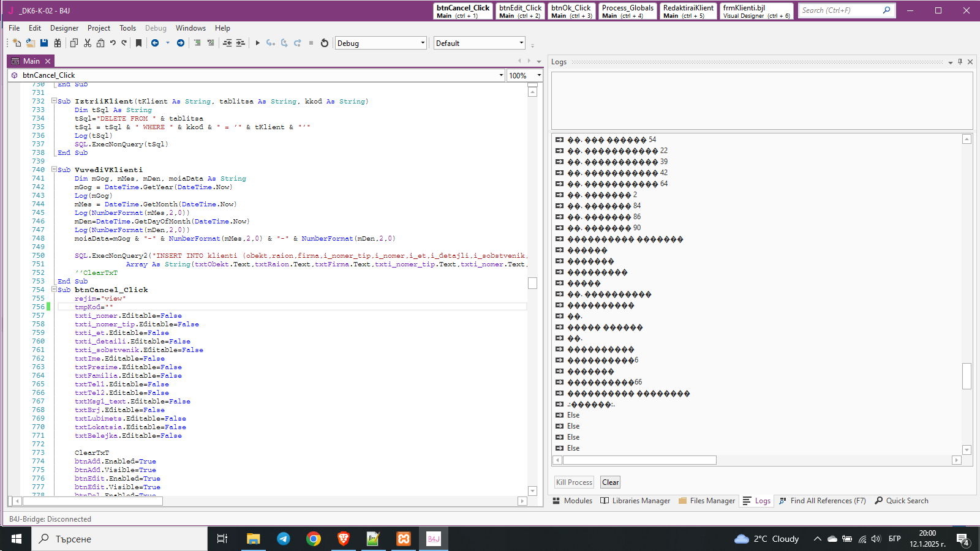Click the Copy toolbar icon
The height and width of the screenshot is (551, 980).
pyautogui.click(x=74, y=43)
